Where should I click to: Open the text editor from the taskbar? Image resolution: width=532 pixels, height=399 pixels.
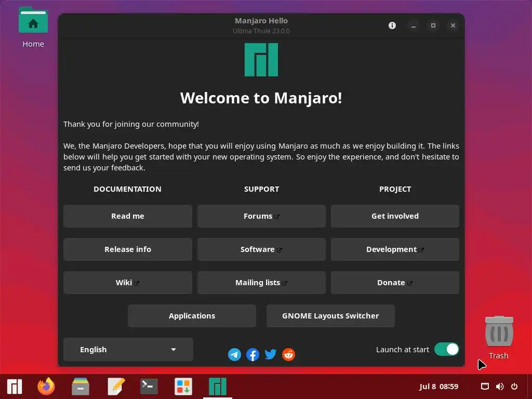[x=116, y=387]
